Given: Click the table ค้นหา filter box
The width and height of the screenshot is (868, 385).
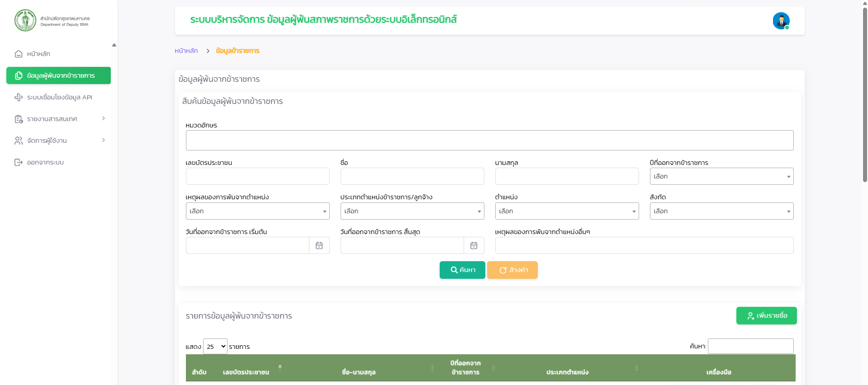Looking at the screenshot, I should [x=750, y=346].
